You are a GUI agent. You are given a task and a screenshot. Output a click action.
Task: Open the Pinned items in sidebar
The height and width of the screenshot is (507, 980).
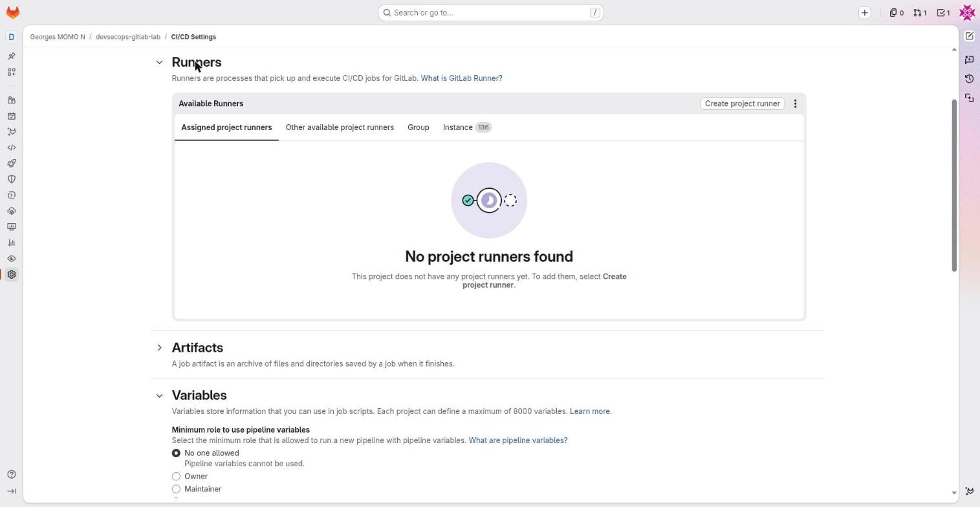pyautogui.click(x=11, y=56)
